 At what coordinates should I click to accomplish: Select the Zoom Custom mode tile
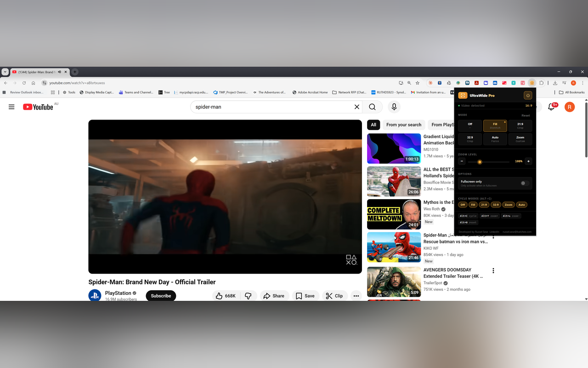(520, 139)
